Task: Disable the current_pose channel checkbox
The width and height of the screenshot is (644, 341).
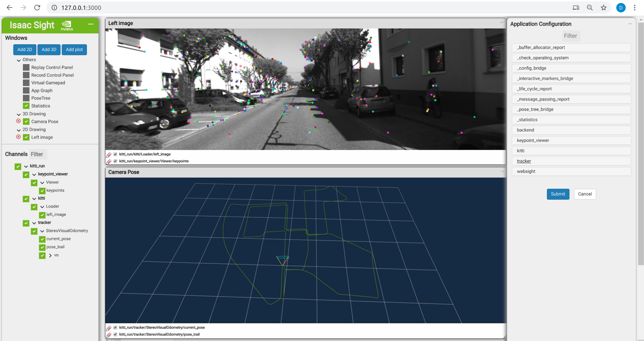Action: coord(42,239)
